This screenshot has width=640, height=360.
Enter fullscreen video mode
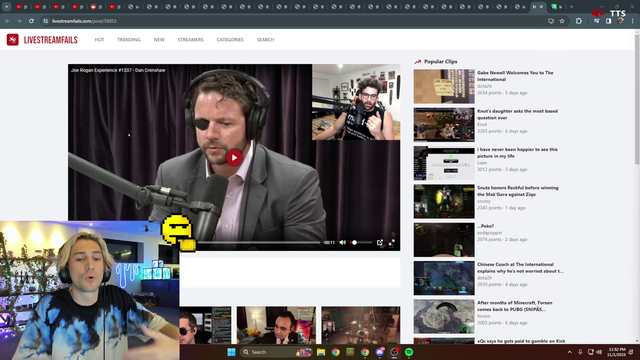click(392, 242)
